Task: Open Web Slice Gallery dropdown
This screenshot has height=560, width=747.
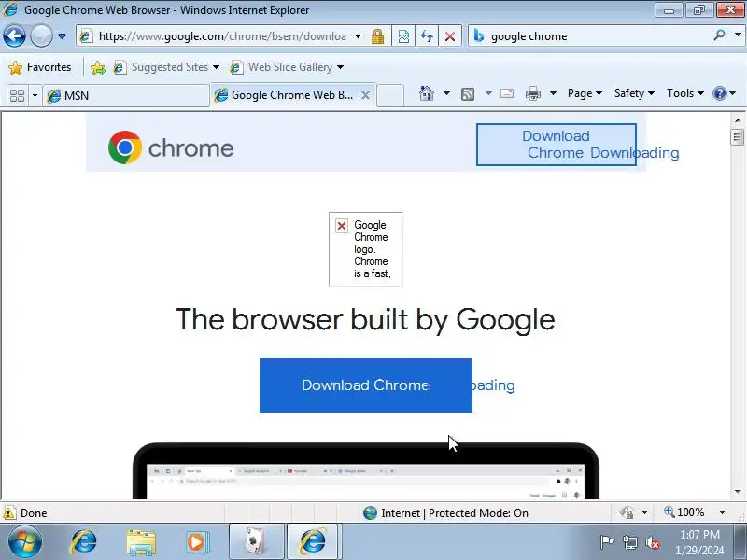Action: [x=287, y=67]
